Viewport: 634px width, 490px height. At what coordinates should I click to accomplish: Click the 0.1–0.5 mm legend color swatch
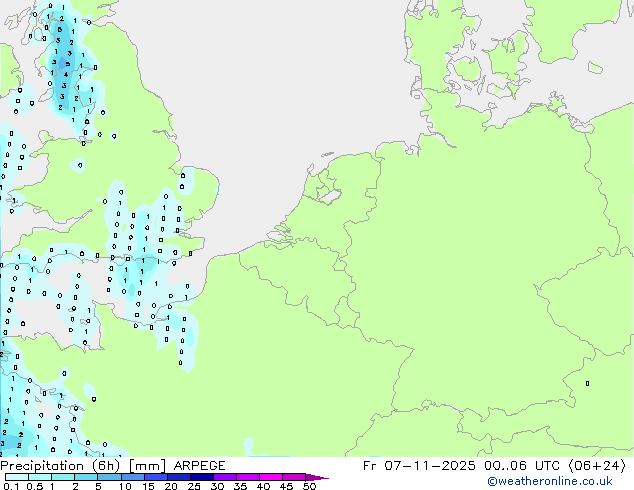(17, 477)
